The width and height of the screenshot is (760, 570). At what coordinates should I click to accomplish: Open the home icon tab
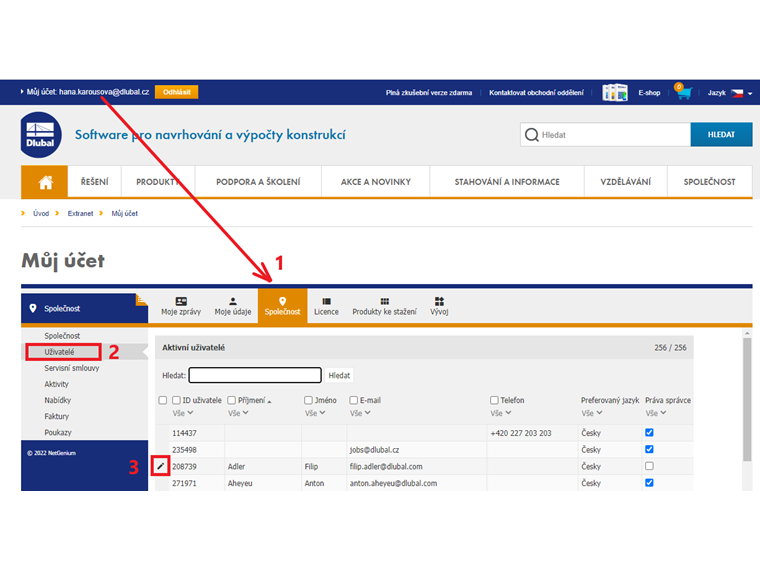pyautogui.click(x=45, y=182)
